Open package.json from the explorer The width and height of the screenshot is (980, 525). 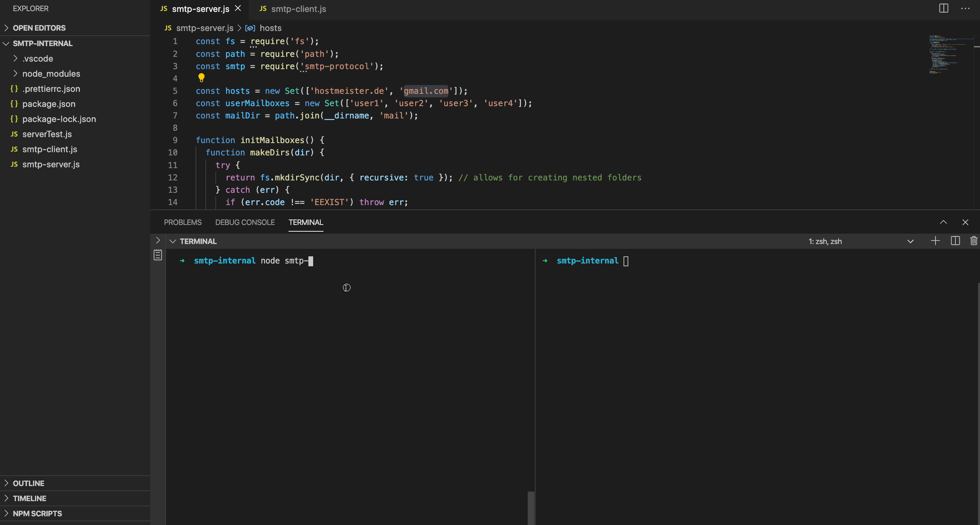[x=48, y=104]
